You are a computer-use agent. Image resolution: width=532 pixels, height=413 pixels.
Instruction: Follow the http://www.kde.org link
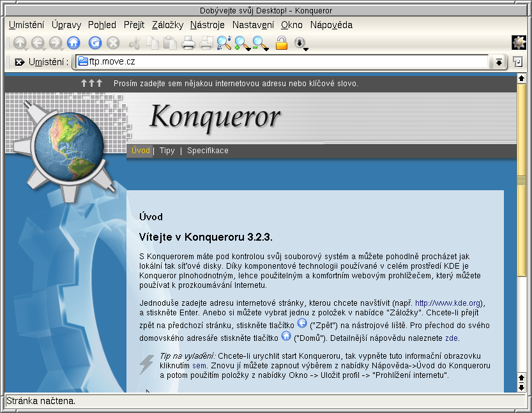tap(448, 303)
